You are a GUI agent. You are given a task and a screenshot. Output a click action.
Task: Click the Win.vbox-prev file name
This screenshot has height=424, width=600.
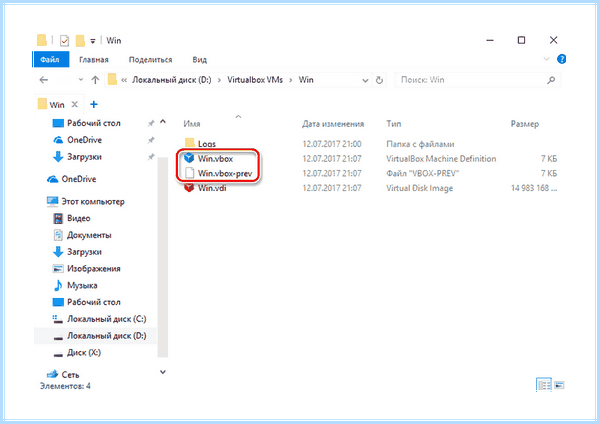coord(225,173)
